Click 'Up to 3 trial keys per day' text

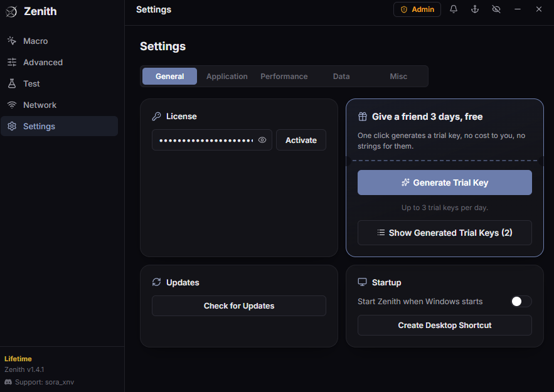pos(444,208)
